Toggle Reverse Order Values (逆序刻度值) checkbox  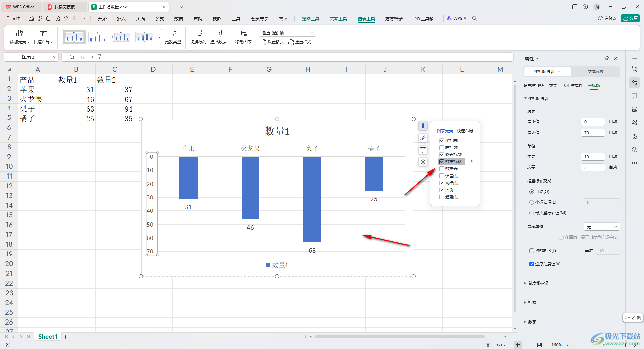click(x=531, y=264)
